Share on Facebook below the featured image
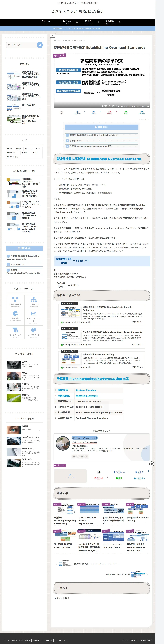This screenshot has height=644, width=164. (x=77, y=113)
